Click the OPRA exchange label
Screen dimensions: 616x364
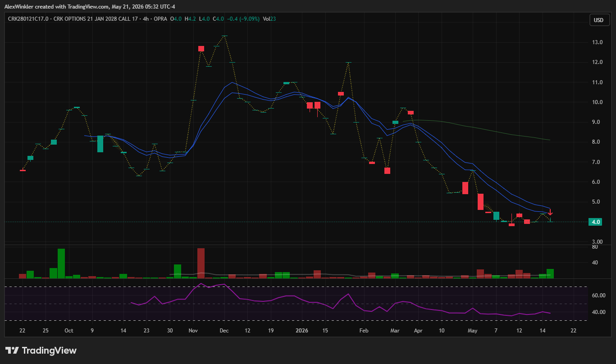point(160,19)
